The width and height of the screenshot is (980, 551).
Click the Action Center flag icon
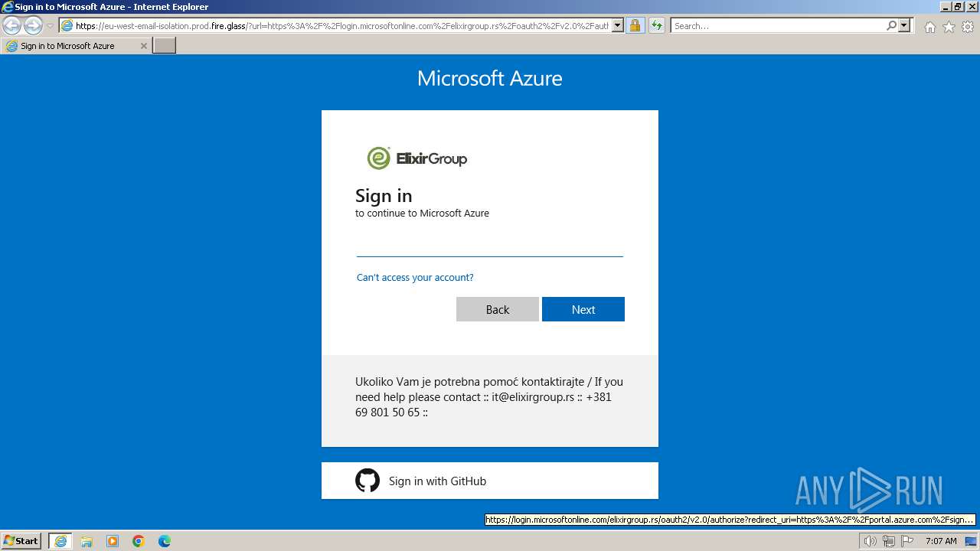[x=907, y=541]
